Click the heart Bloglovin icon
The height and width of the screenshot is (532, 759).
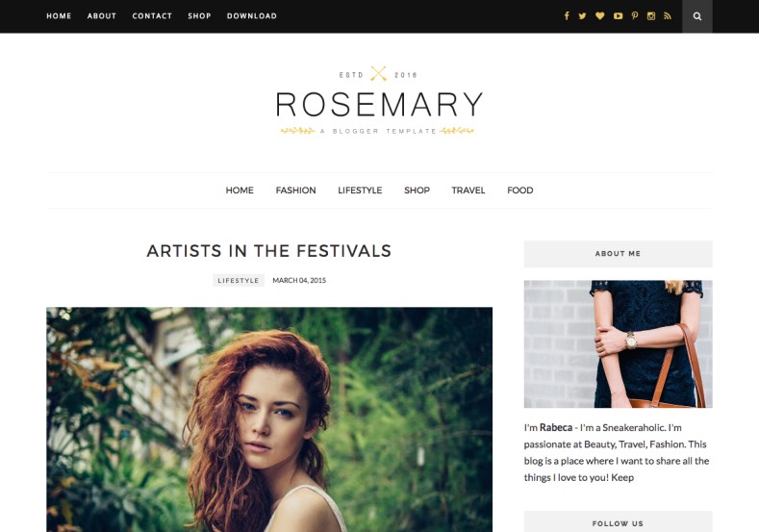coord(599,16)
